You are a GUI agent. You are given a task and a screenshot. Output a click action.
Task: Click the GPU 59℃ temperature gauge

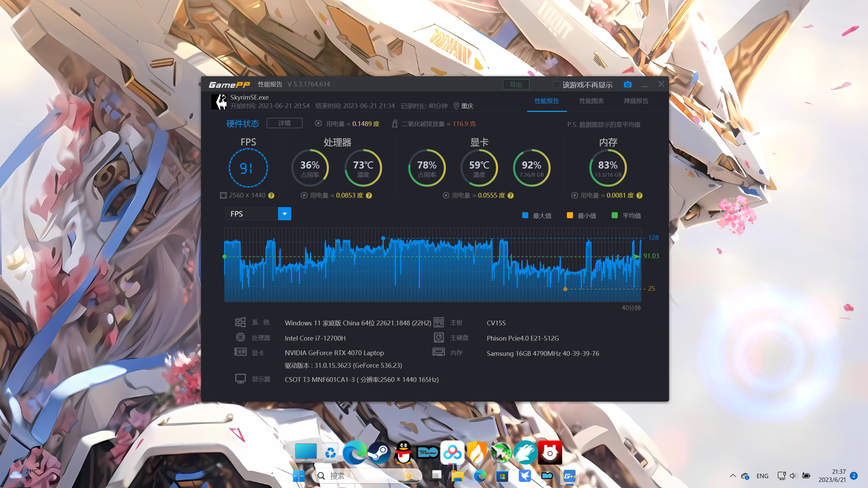pos(479,168)
